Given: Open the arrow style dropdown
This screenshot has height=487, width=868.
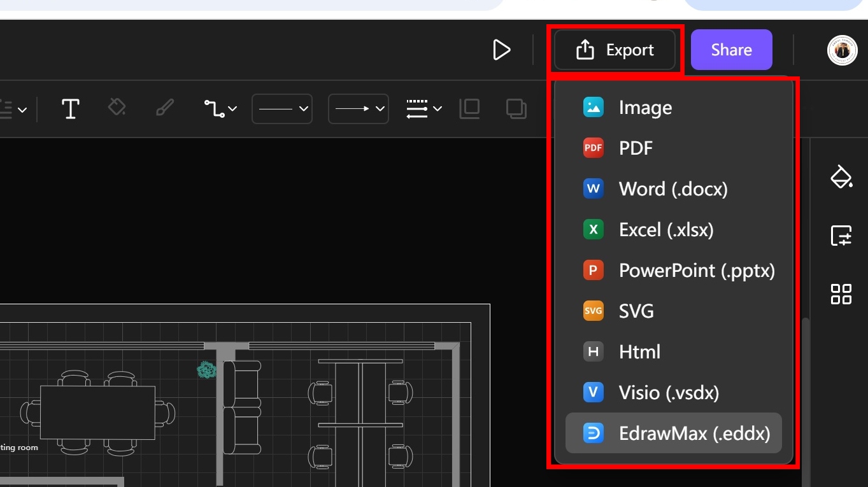Looking at the screenshot, I should (x=359, y=109).
